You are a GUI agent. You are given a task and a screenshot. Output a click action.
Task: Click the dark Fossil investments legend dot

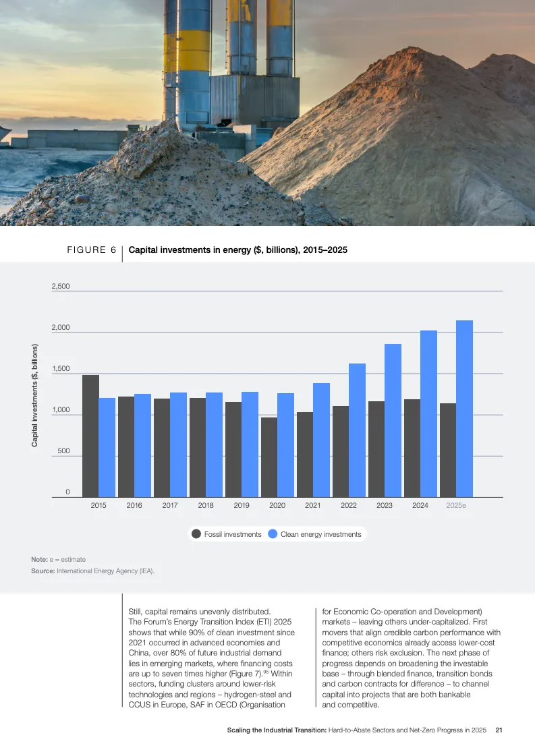(x=196, y=533)
